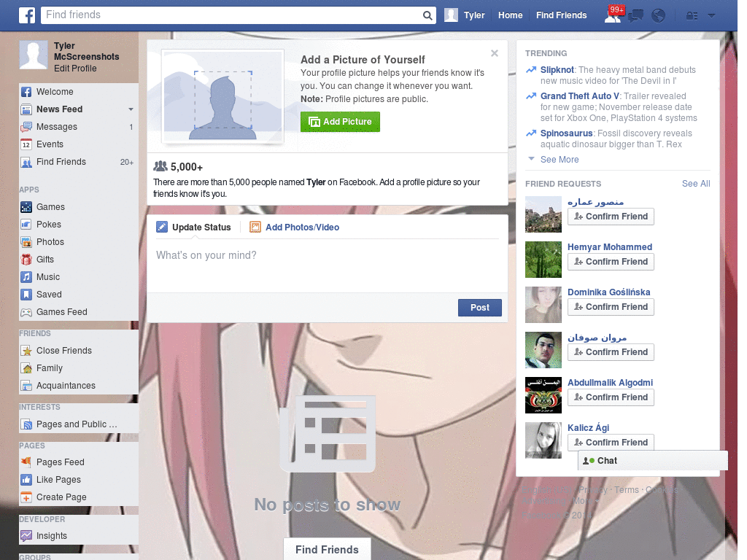Open Saved in sidebar
This screenshot has height=560, width=747.
pyautogui.click(x=79, y=295)
